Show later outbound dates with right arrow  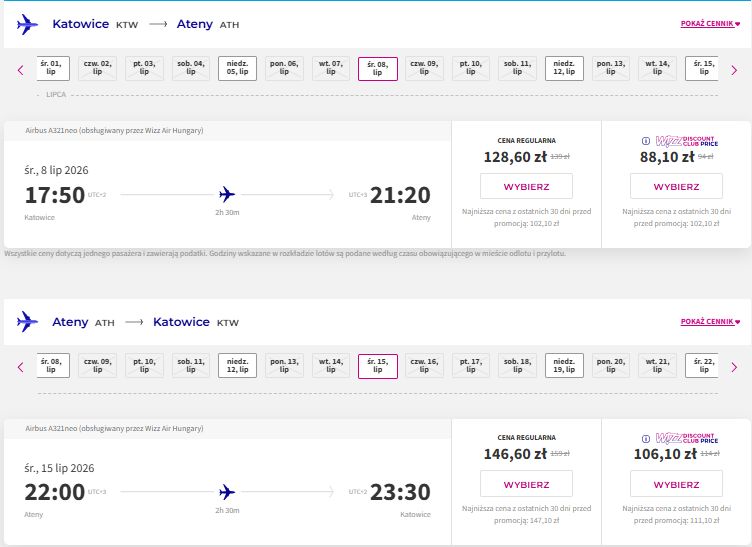point(734,70)
